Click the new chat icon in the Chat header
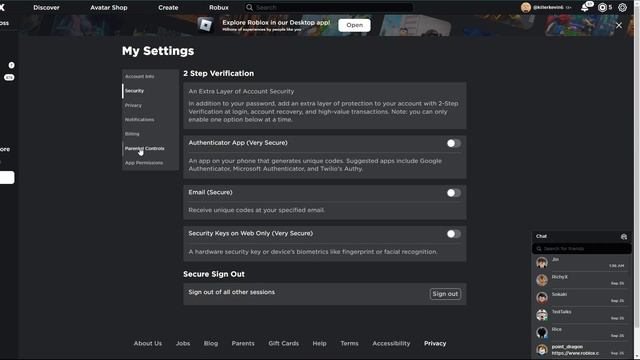The height and width of the screenshot is (360, 640). (624, 236)
